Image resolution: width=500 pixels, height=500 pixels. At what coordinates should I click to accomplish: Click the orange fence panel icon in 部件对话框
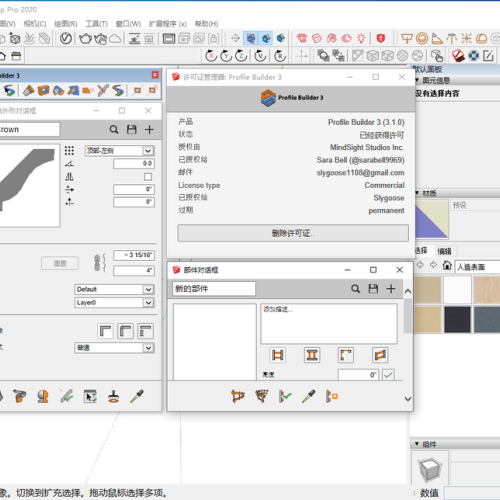(380, 355)
